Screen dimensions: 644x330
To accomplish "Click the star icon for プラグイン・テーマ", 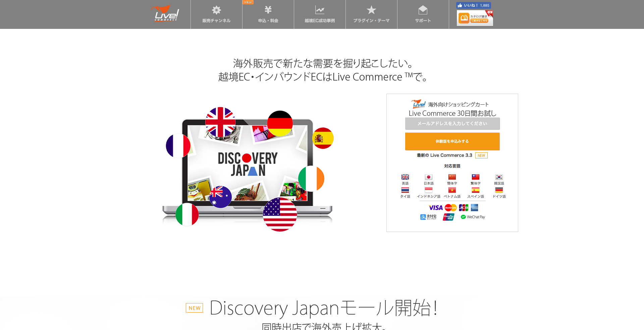I will click(x=371, y=10).
